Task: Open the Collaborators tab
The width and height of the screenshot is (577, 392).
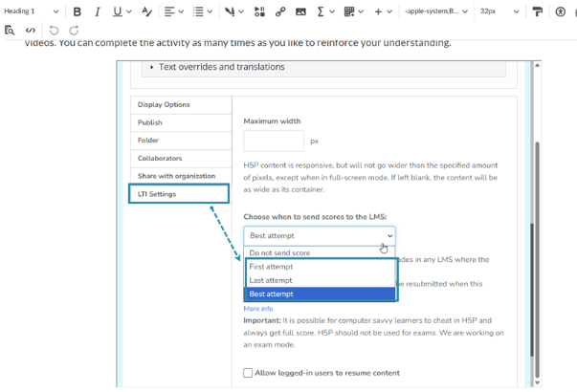Action: [181, 159]
